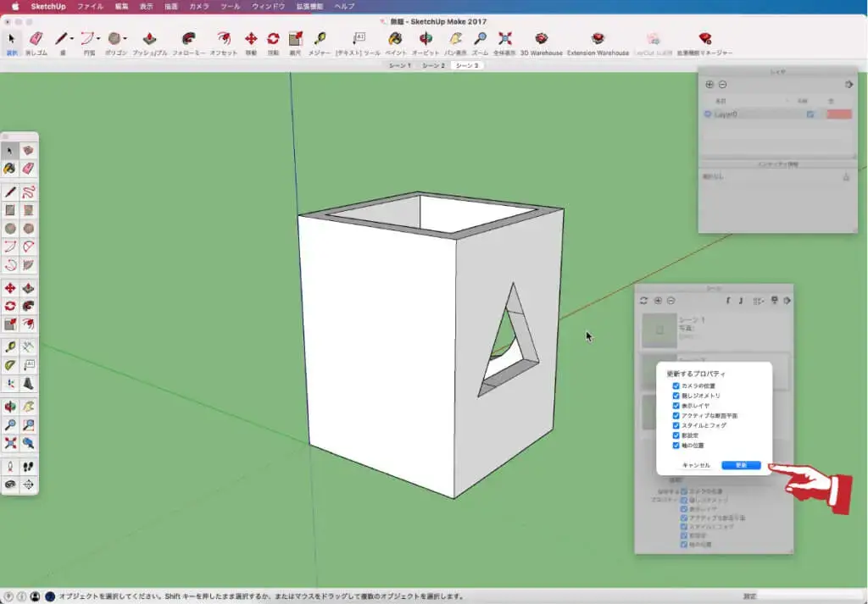Expand the polygon shape tool dropdown
The height and width of the screenshot is (604, 868).
125,38
